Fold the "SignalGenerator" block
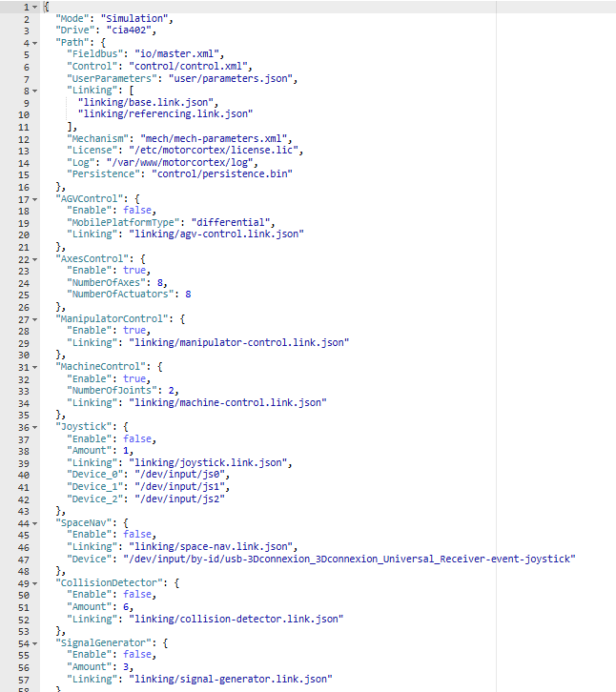The height and width of the screenshot is (692, 616). pyautogui.click(x=35, y=642)
